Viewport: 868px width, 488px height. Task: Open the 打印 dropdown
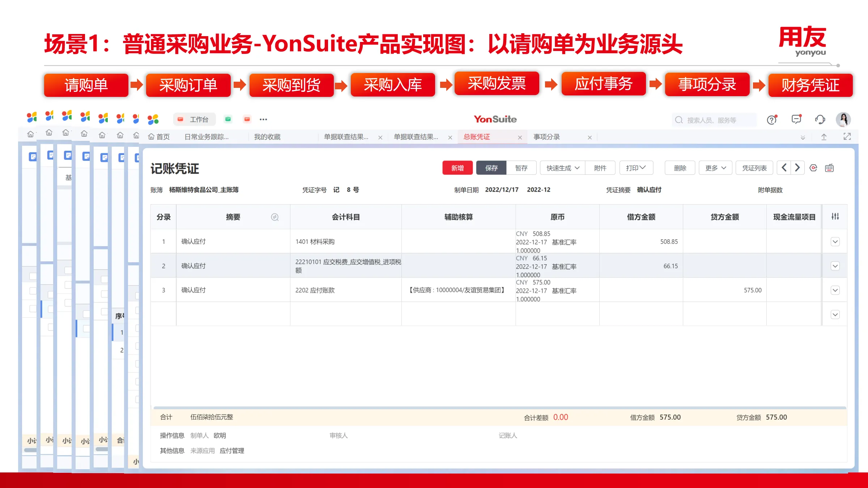[x=636, y=168]
